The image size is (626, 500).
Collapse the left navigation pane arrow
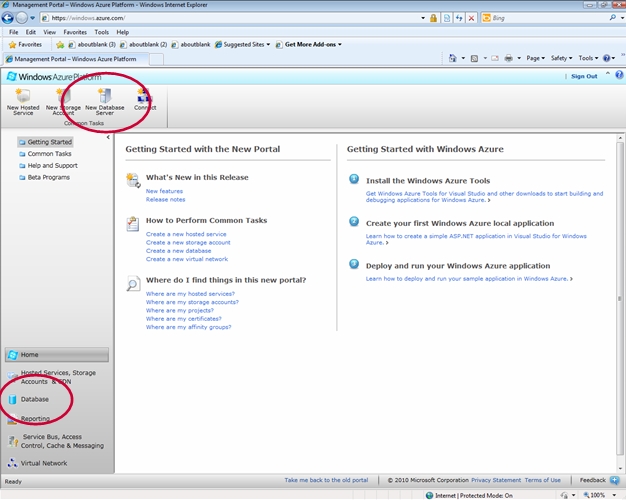(108, 137)
